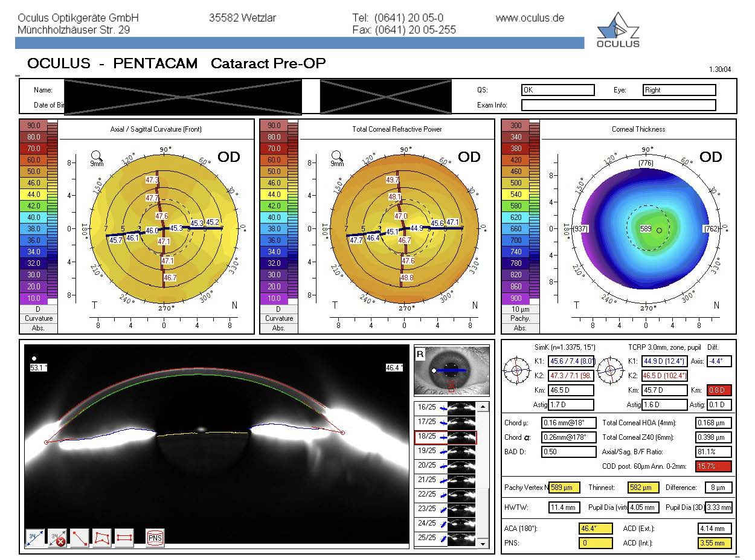
Task: Click the delete measurement tool icon
Action: (57, 537)
